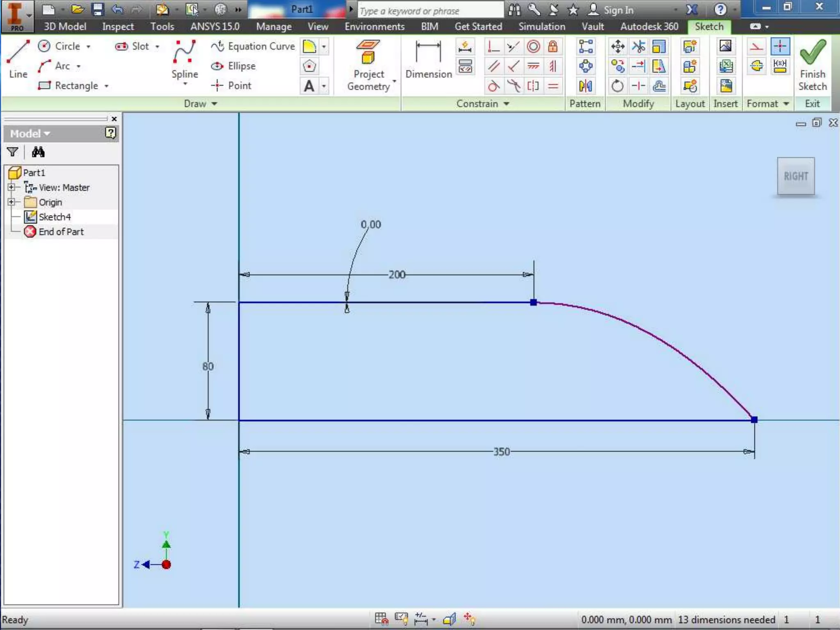Toggle snap to grid in status bar
The image size is (840, 630).
coord(381,619)
